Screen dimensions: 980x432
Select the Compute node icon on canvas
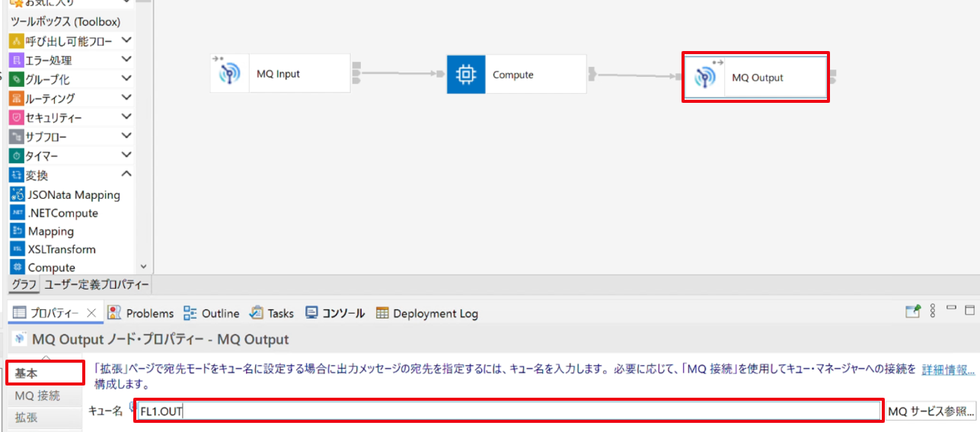pos(466,74)
